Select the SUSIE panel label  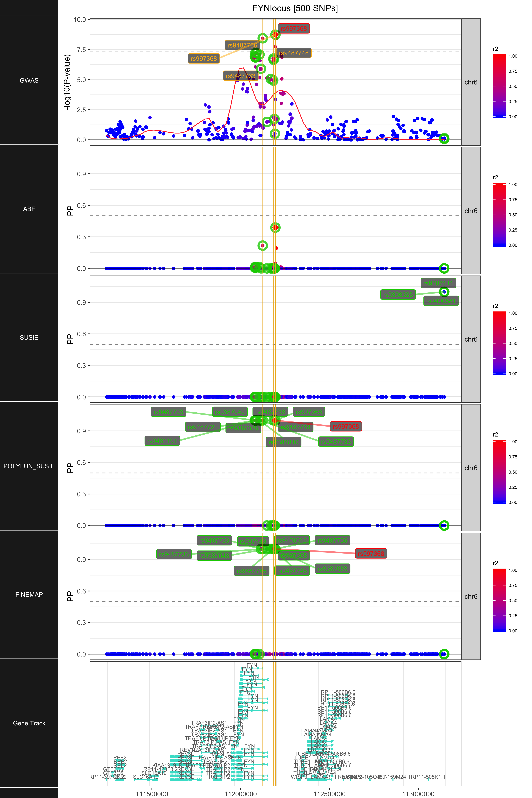(x=29, y=338)
